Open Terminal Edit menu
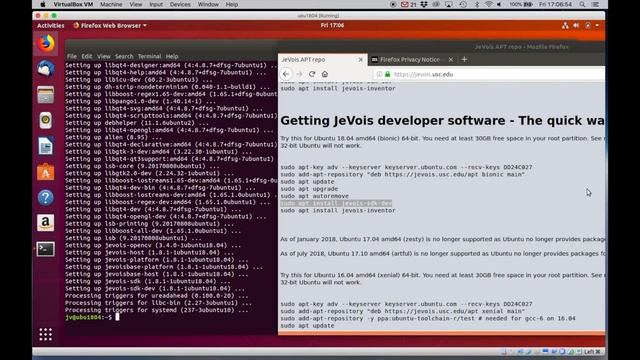The width and height of the screenshot is (640, 360). [x=87, y=56]
